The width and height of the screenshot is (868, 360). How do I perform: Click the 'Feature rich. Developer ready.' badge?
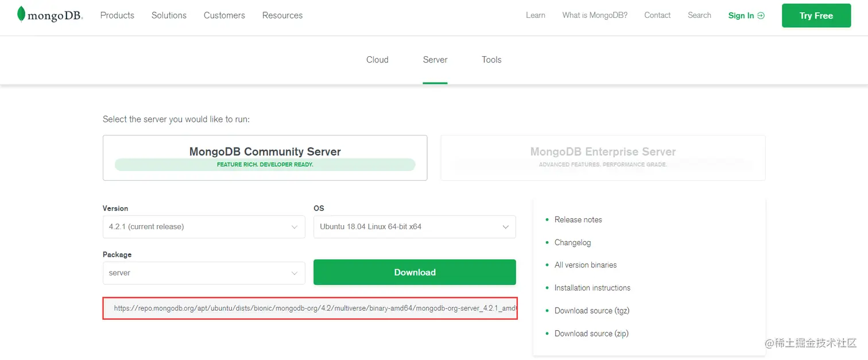point(265,165)
